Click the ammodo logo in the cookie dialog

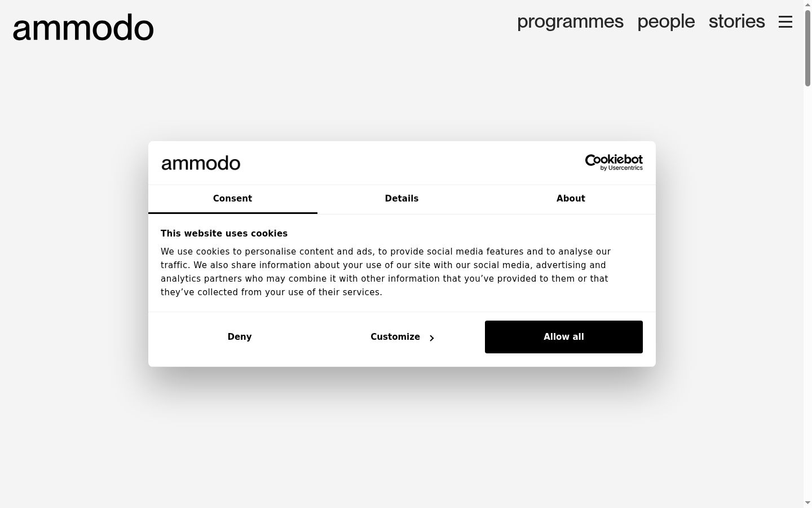point(201,163)
